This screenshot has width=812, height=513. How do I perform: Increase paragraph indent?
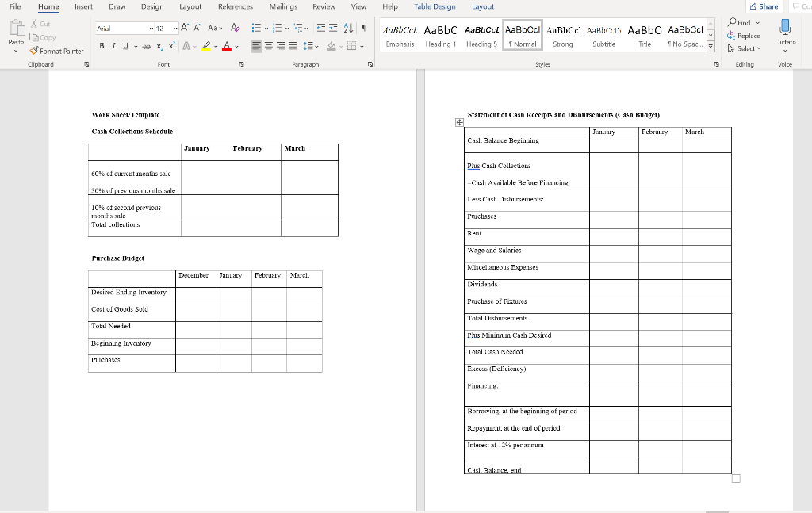[x=333, y=28]
